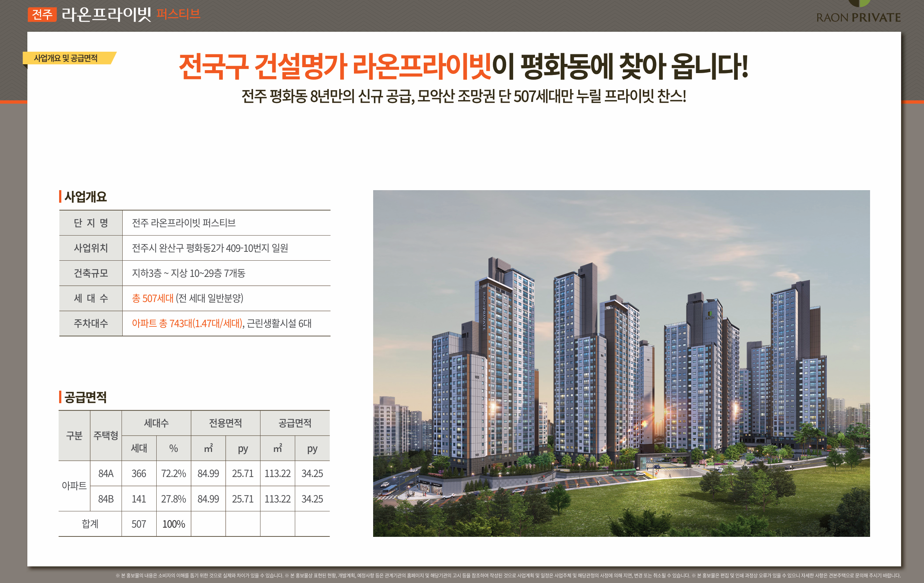Click the orange 아파트 총 743대 parking text

[x=187, y=323]
